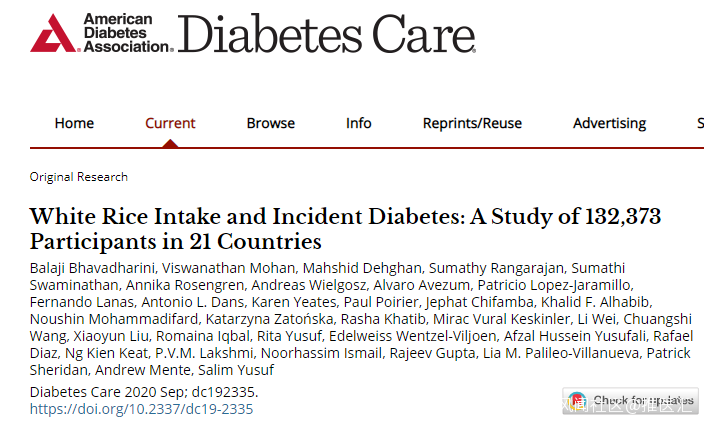Image resolution: width=704 pixels, height=428 pixels.
Task: Click the American Diabetes Association logo
Action: pos(100,32)
